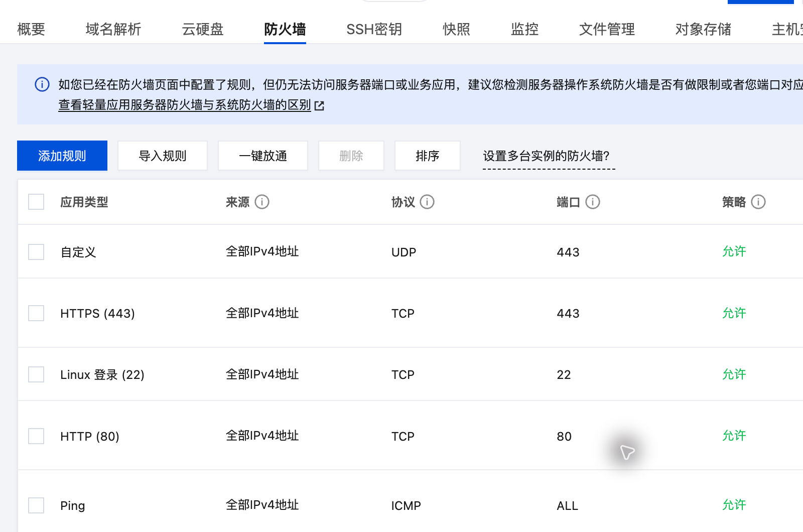Click the info icon next to 策略
This screenshot has width=803, height=532.
(x=758, y=202)
